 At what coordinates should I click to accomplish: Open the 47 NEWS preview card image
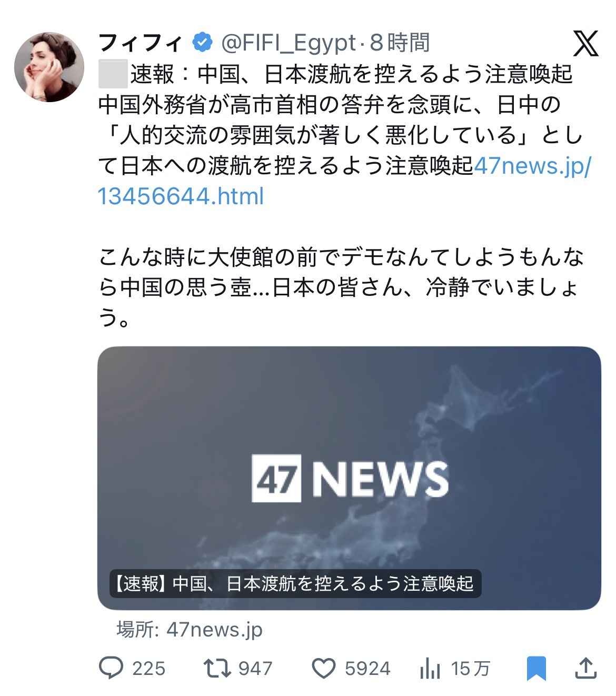pos(349,478)
